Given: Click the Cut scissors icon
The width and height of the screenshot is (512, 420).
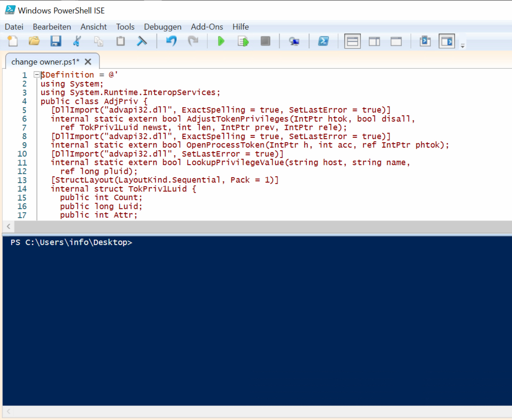Looking at the screenshot, I should 77,41.
